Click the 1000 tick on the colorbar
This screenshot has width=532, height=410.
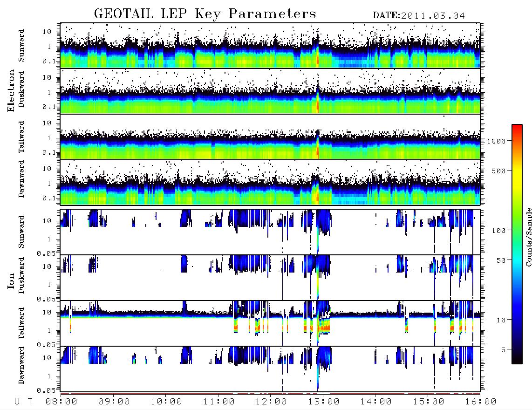[496, 141]
